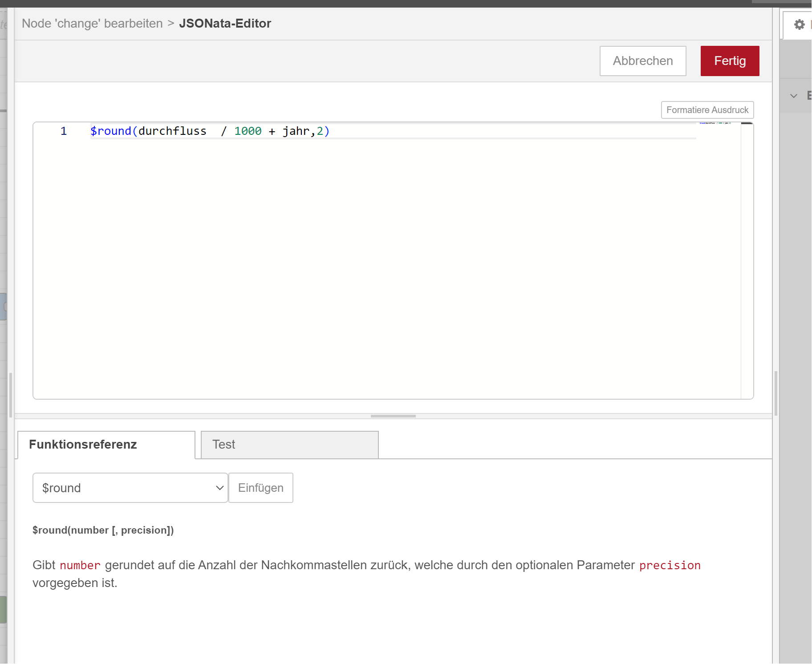Click the 'JSONata-Editor' breadcrumb title
The width and height of the screenshot is (812, 664).
[x=225, y=24]
